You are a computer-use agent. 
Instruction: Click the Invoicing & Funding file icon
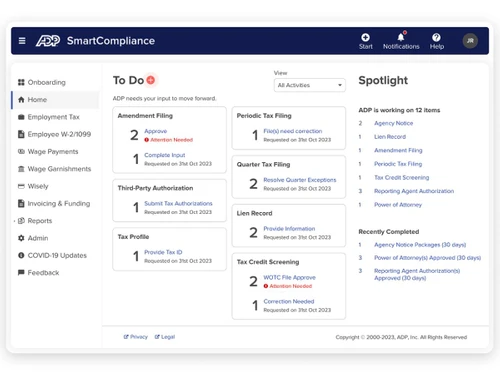[21, 203]
